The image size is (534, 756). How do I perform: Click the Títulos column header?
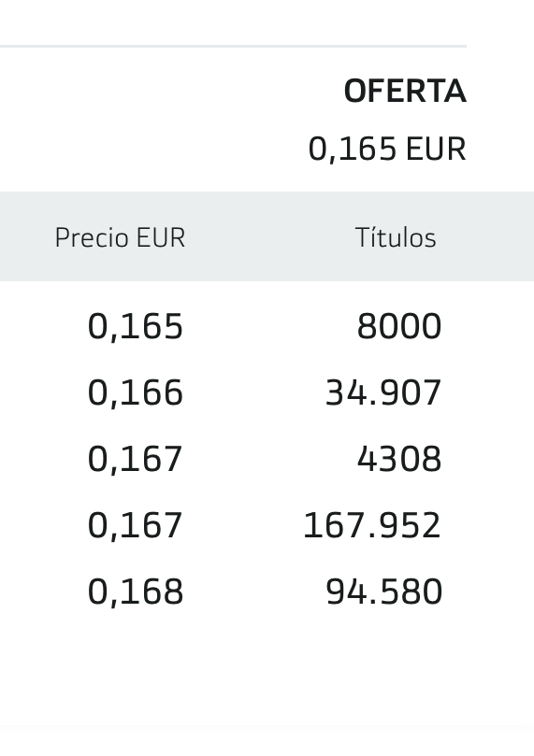(x=396, y=237)
